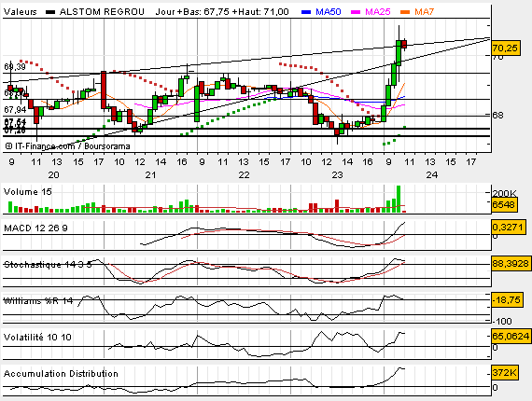Image resolution: width=532 pixels, height=401 pixels.
Task: Click the 200K volume axis label
Action: 505,194
